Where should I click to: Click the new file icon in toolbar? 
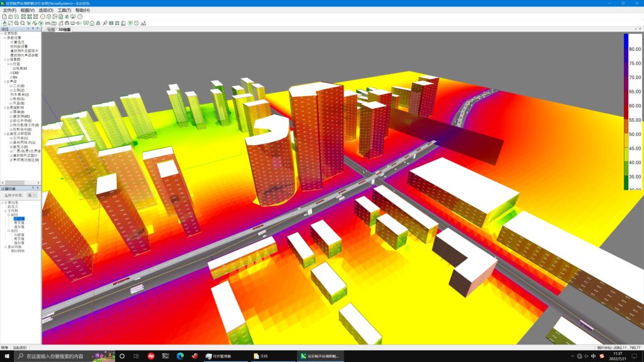click(x=4, y=16)
